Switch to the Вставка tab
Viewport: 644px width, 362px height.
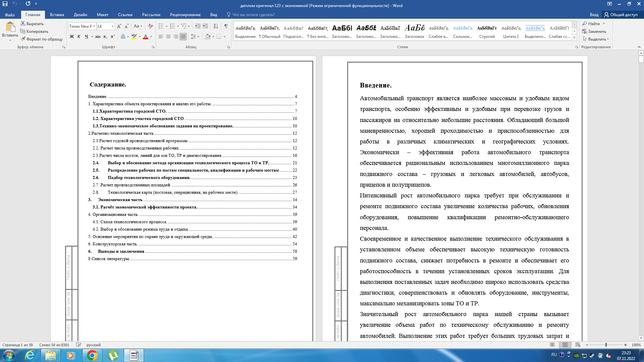[x=57, y=15]
